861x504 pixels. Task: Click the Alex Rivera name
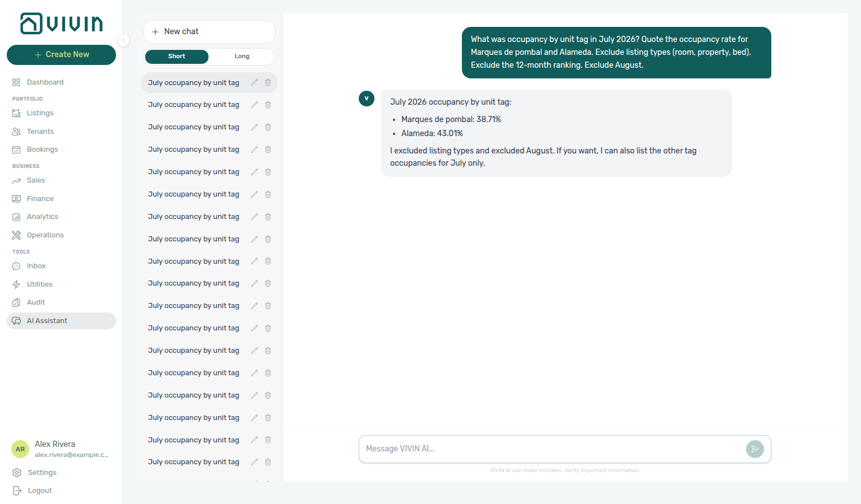55,444
